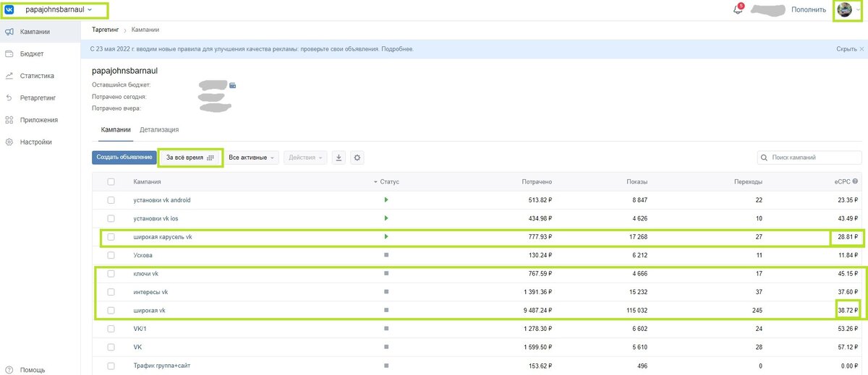Click the play status icon for установки vk android
The height and width of the screenshot is (375, 868).
tap(386, 199)
